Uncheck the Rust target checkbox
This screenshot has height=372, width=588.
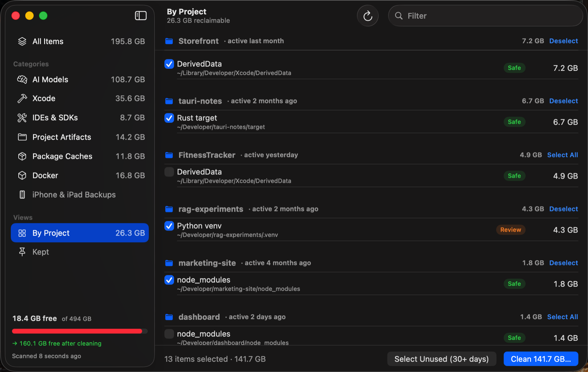(x=169, y=118)
